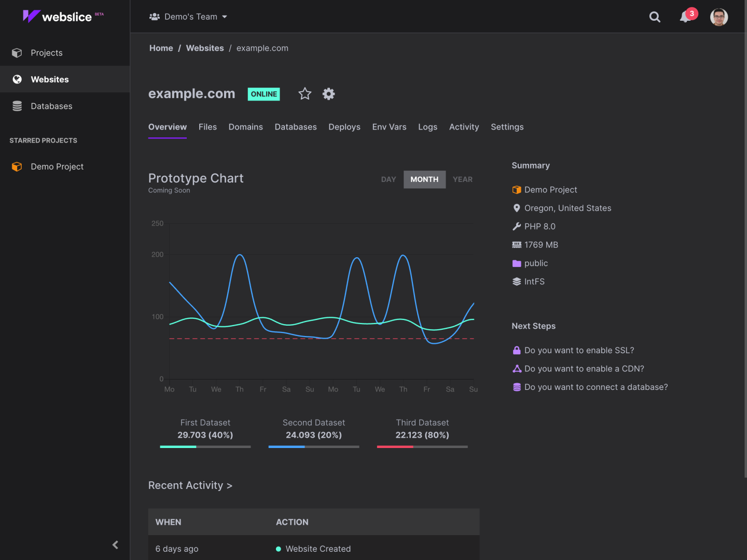Click the Third Dataset red progress bar

pos(395,446)
